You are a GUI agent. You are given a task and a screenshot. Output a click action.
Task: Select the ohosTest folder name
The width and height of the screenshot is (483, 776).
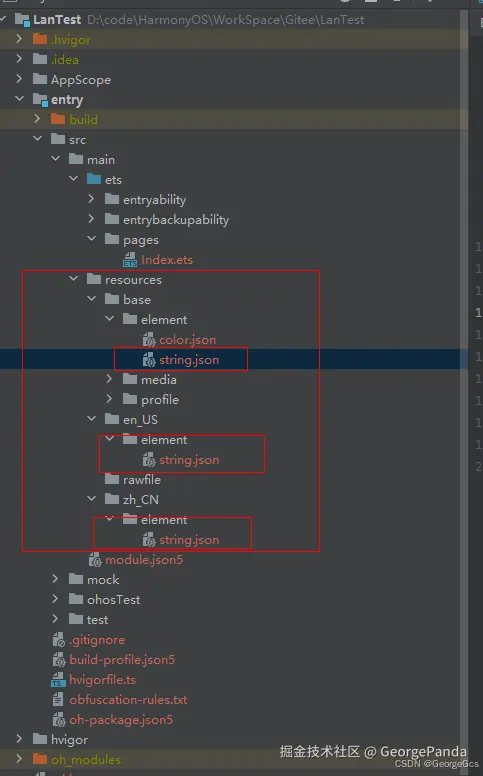click(x=114, y=599)
